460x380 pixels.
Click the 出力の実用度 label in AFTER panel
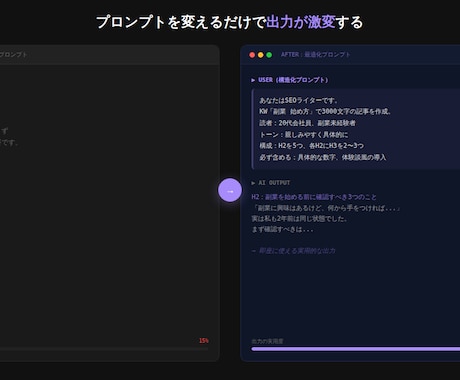click(x=267, y=341)
